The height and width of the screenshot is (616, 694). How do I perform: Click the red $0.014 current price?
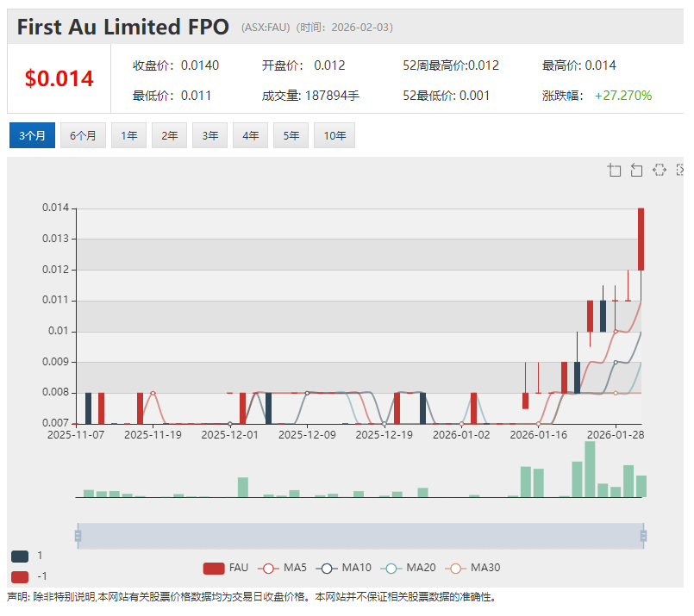pos(59,78)
